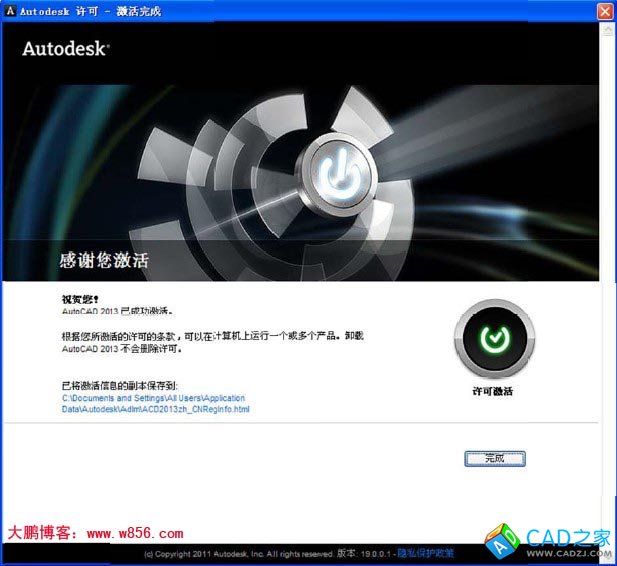
Task: Click the 许可激活 label under the icon
Action: 492,391
